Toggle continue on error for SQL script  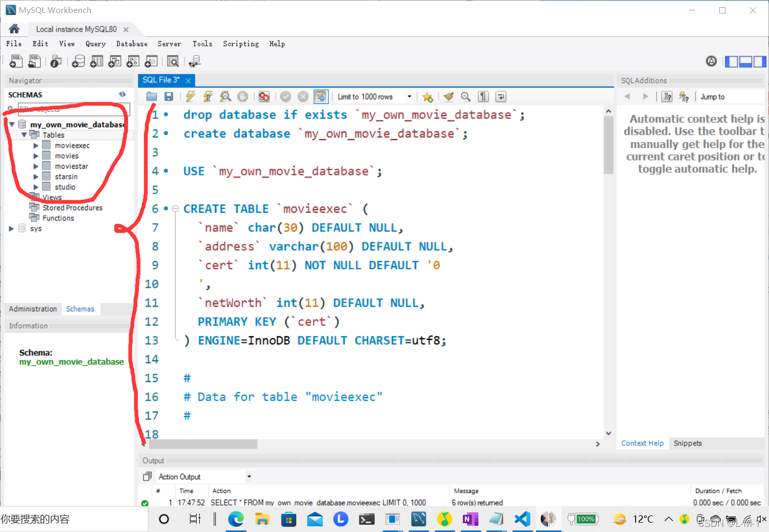[x=264, y=97]
